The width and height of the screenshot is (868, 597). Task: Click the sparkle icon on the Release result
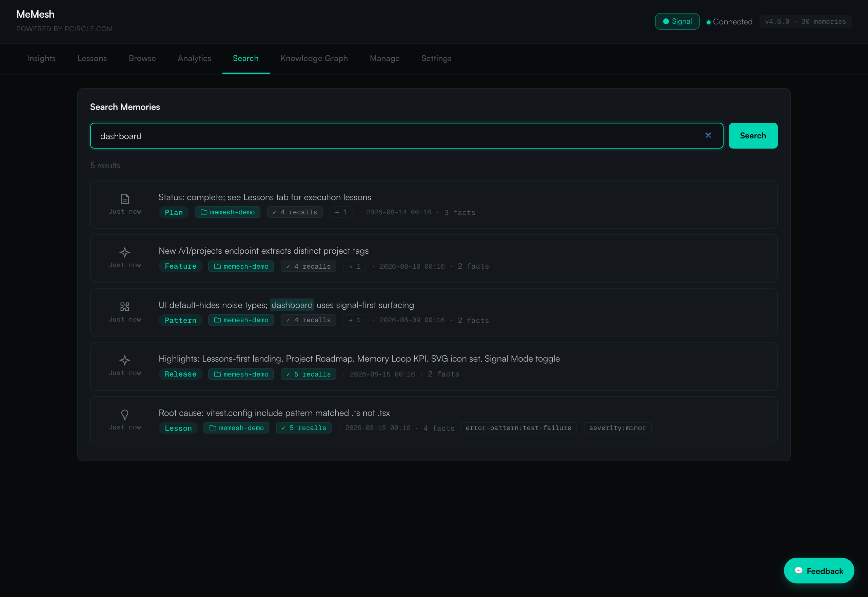pos(125,360)
